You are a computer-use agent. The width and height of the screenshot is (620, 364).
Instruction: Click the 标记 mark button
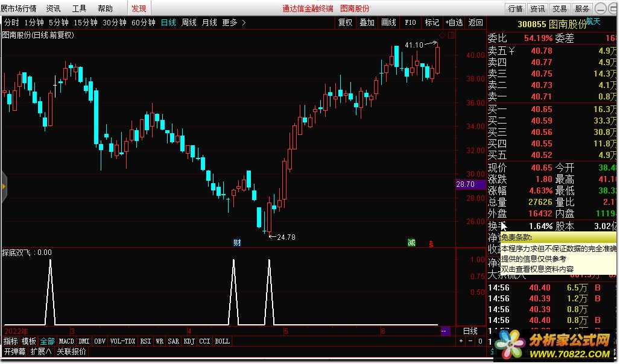click(x=432, y=22)
